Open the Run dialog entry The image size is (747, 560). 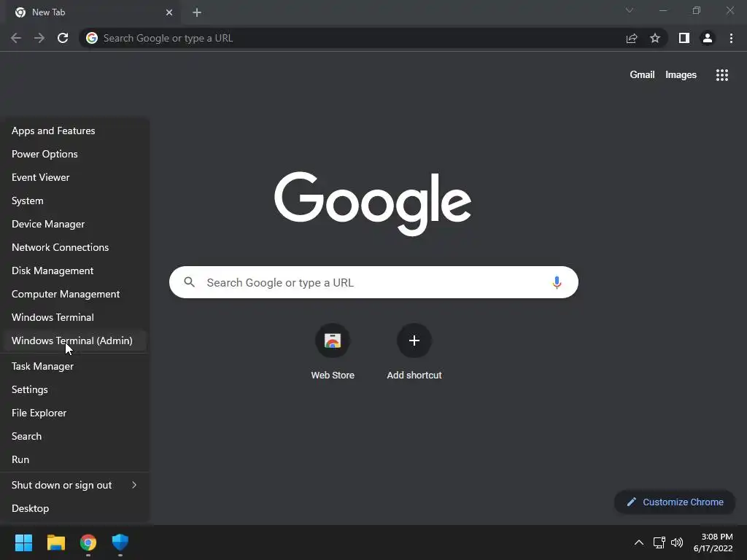(x=75, y=459)
